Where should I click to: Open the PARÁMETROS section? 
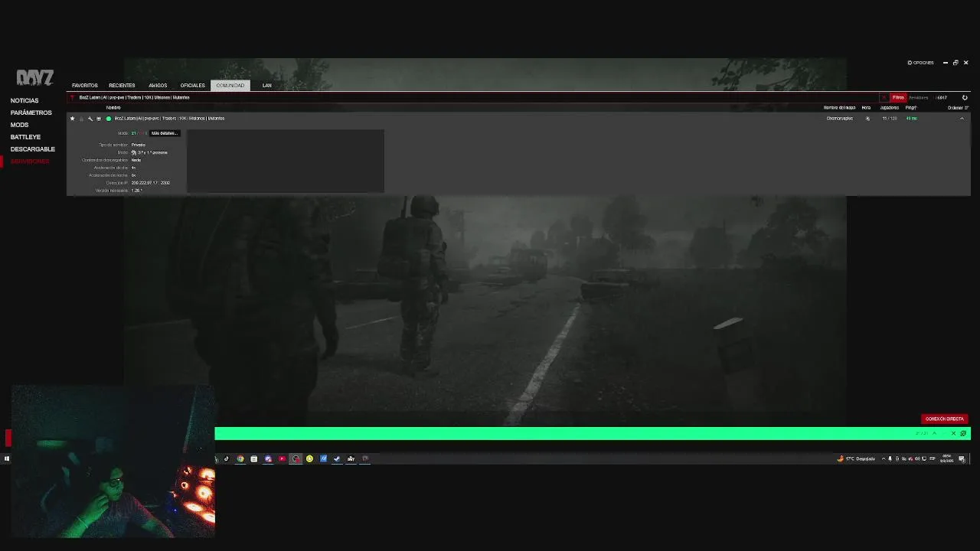(31, 112)
